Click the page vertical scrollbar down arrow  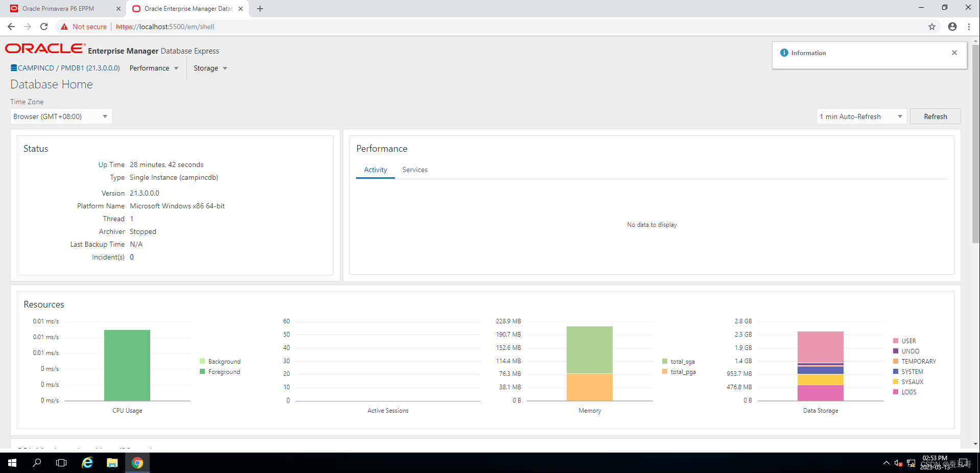tap(976, 444)
